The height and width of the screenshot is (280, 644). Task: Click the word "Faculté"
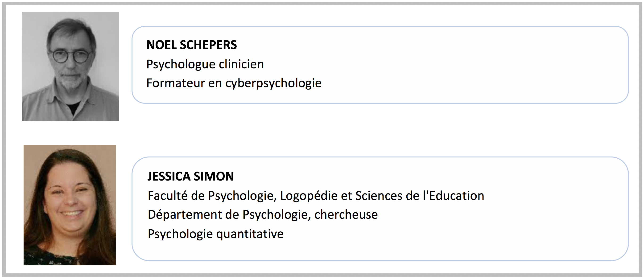click(x=168, y=195)
